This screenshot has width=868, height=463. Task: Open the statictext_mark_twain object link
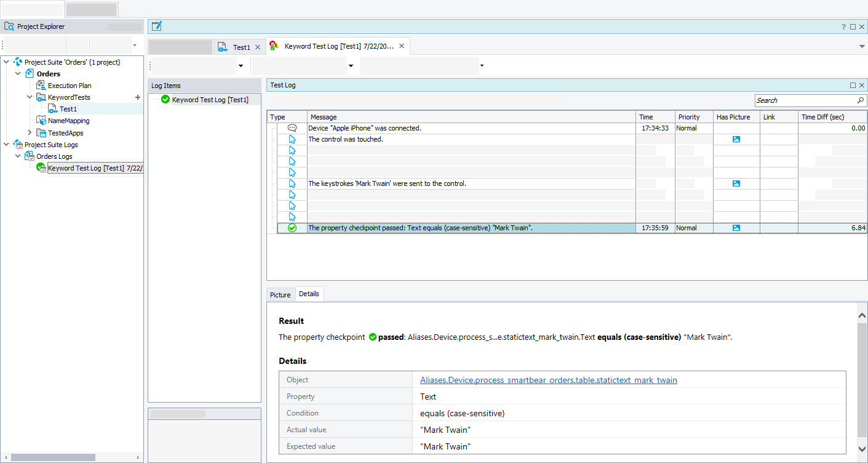(548, 380)
